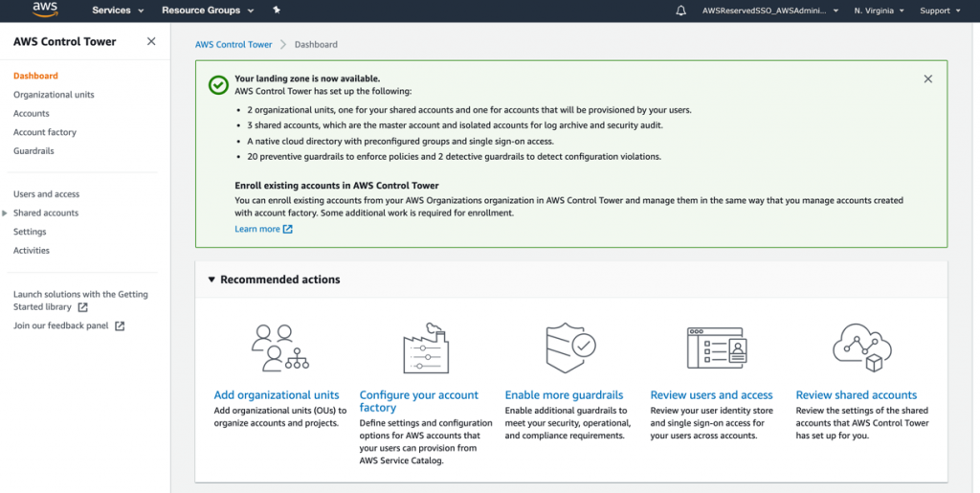
Task: Click the guardrails shield icon
Action: click(570, 348)
